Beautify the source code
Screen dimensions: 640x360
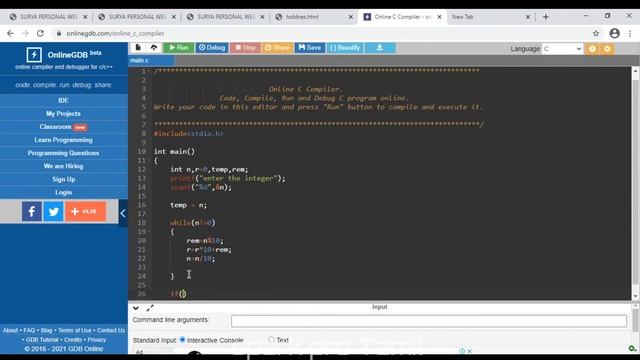[x=345, y=48]
